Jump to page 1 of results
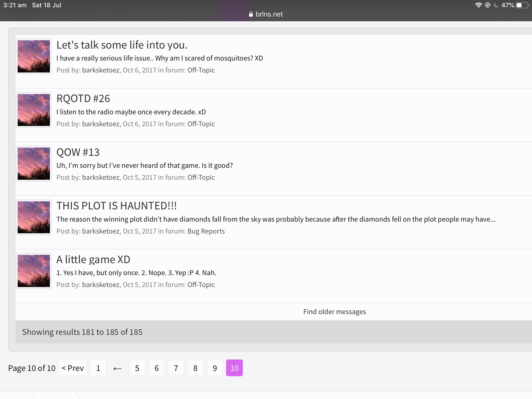This screenshot has width=532, height=399. point(98,368)
